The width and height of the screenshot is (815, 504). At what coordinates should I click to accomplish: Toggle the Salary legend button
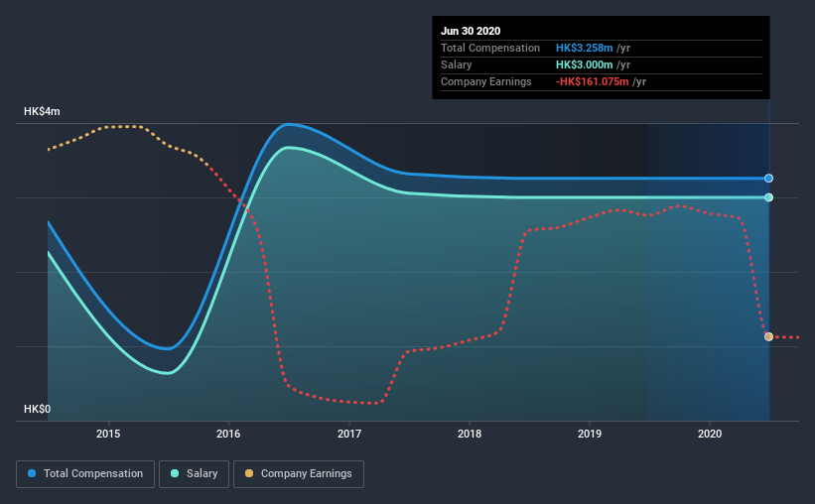tap(194, 474)
